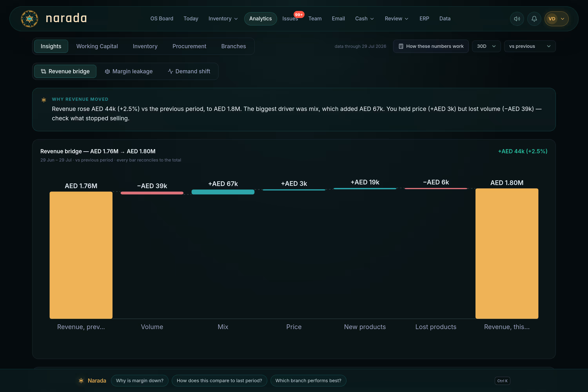
Task: Click the Why Revenue Moved heading
Action: point(80,99)
